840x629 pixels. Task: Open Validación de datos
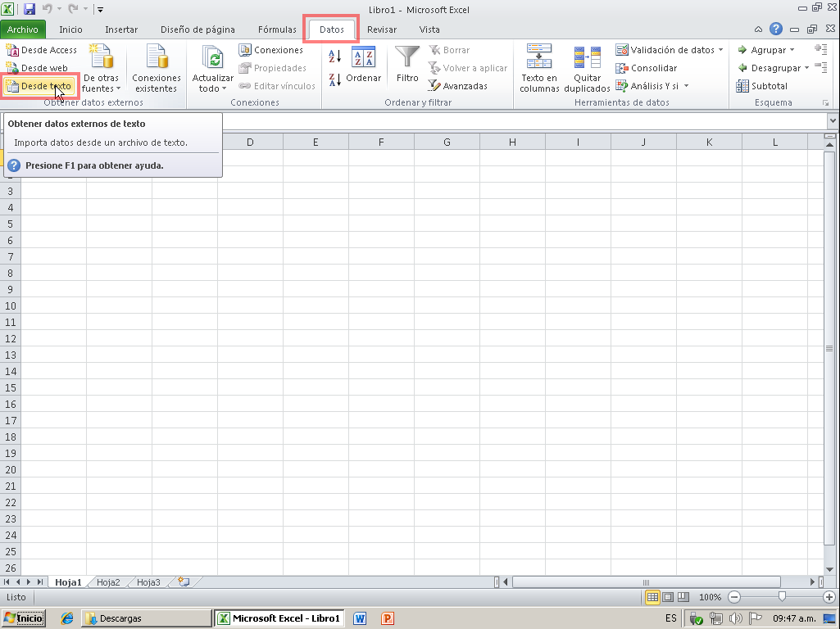pos(665,50)
